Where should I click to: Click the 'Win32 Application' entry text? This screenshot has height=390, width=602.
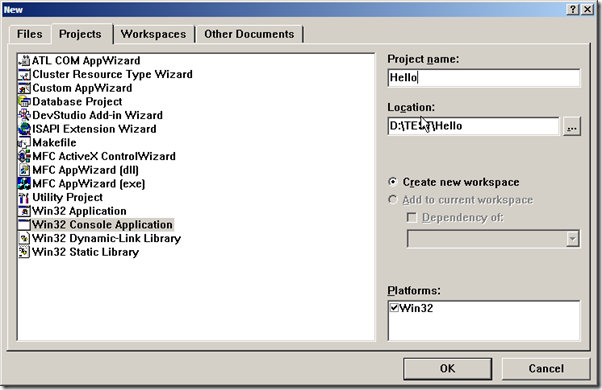(79, 211)
